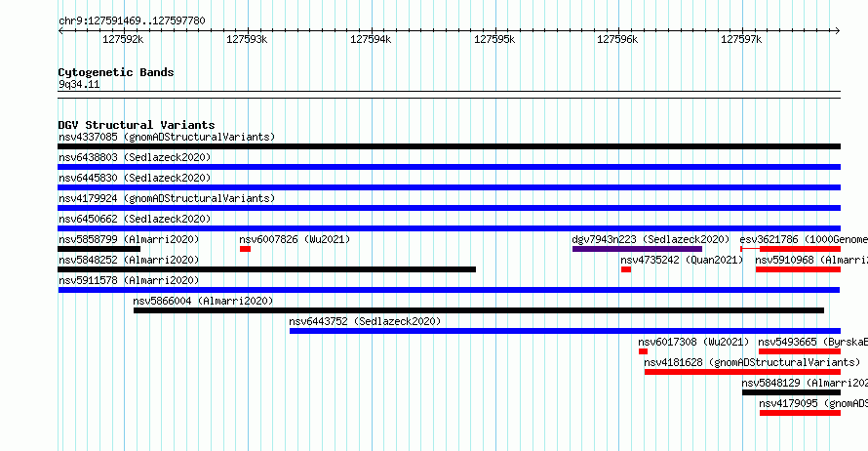
Task: Click the red nsv4181628 variant bar
Action: coord(742,372)
